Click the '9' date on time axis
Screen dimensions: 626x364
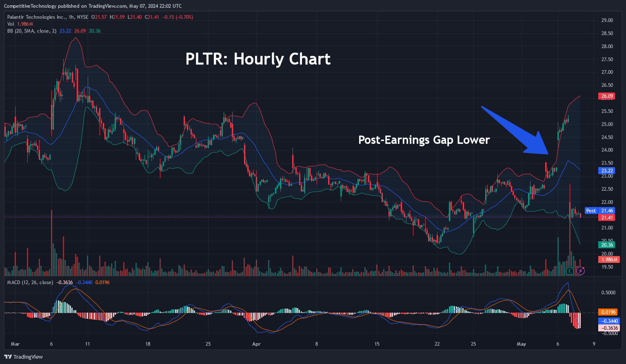click(594, 344)
